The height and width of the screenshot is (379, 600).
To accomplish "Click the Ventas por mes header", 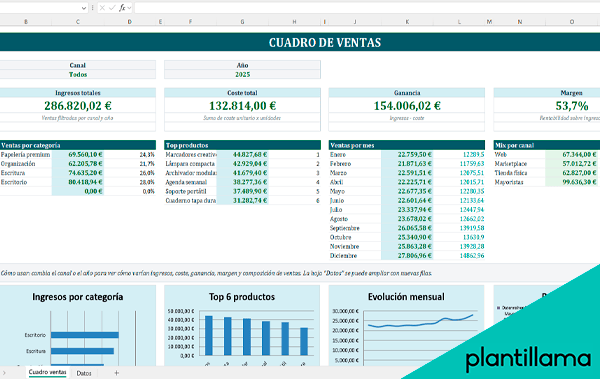I will [x=407, y=145].
